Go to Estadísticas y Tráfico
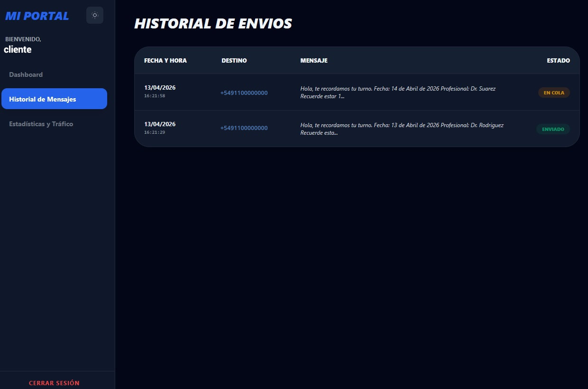The image size is (588, 389). point(41,124)
